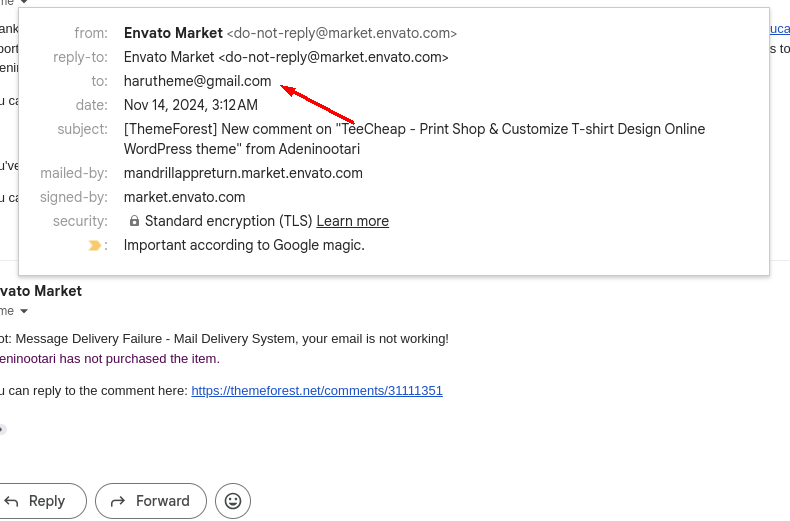The image size is (790, 521).
Task: Click the 'has not purchased the item' line
Action: (x=110, y=359)
